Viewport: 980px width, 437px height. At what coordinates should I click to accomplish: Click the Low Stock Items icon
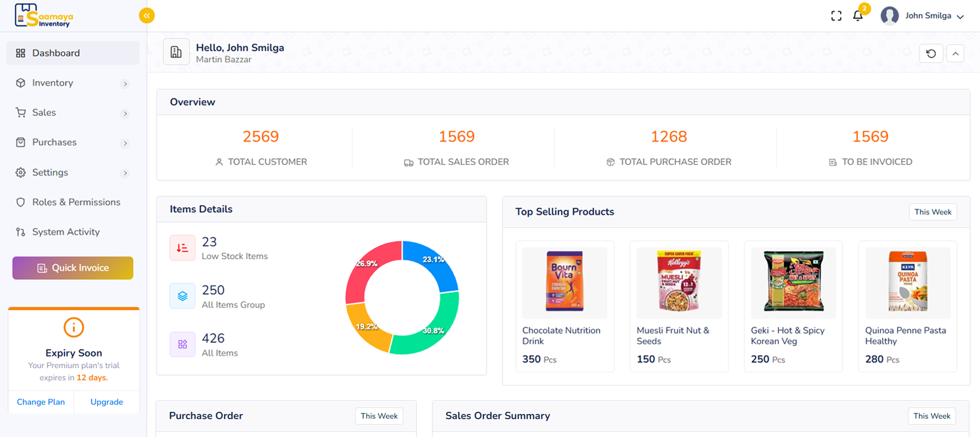(x=182, y=248)
